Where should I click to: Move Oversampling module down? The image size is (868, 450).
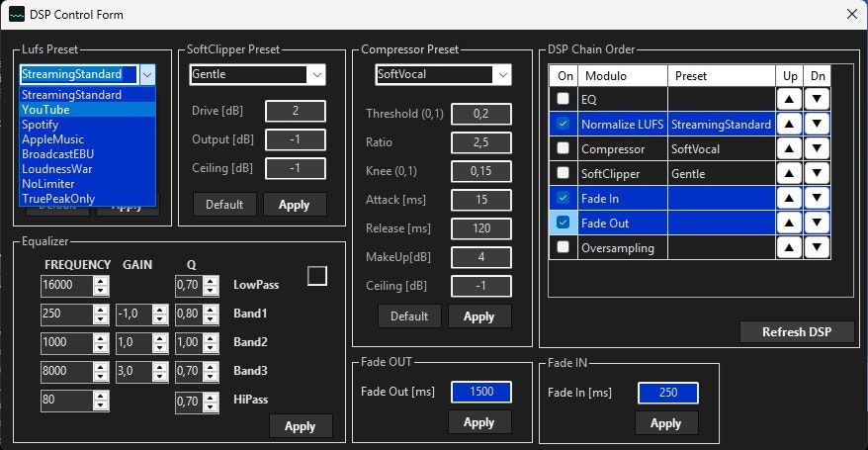817,247
